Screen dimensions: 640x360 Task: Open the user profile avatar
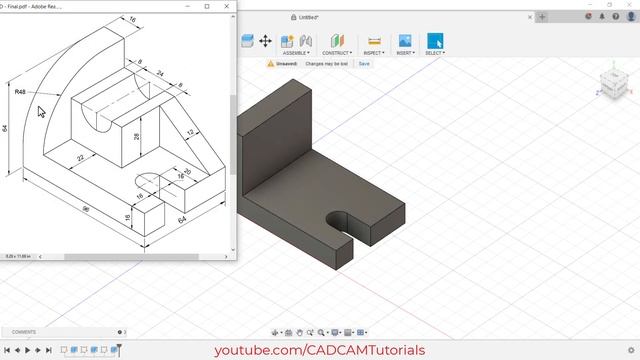coord(631,16)
